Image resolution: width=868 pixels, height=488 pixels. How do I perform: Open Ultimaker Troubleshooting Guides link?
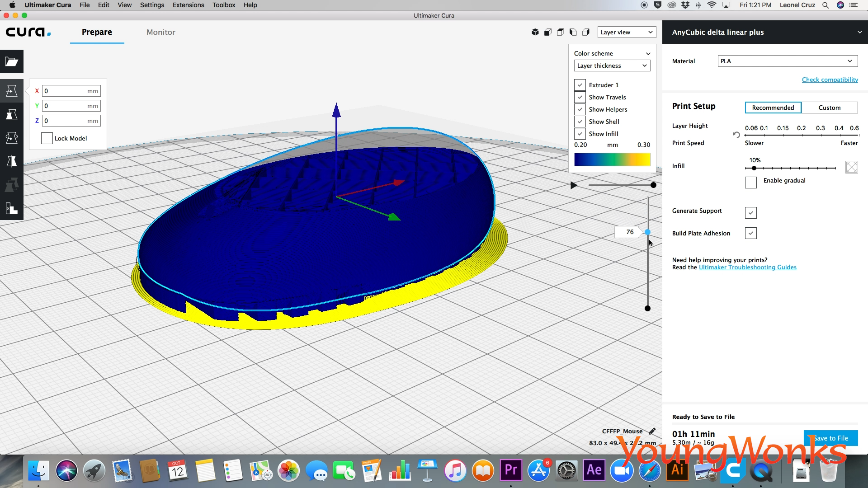(x=748, y=267)
